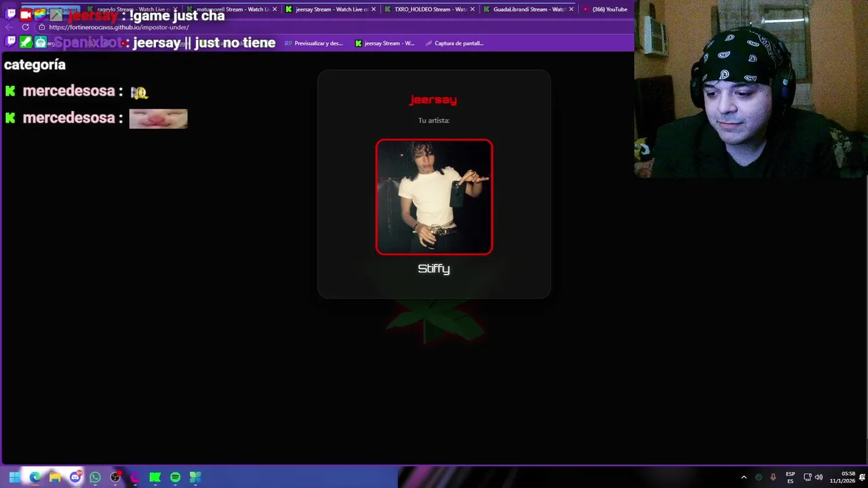868x488 pixels.
Task: Open the green puzzle-piece taskbar app
Action: [x=195, y=477]
